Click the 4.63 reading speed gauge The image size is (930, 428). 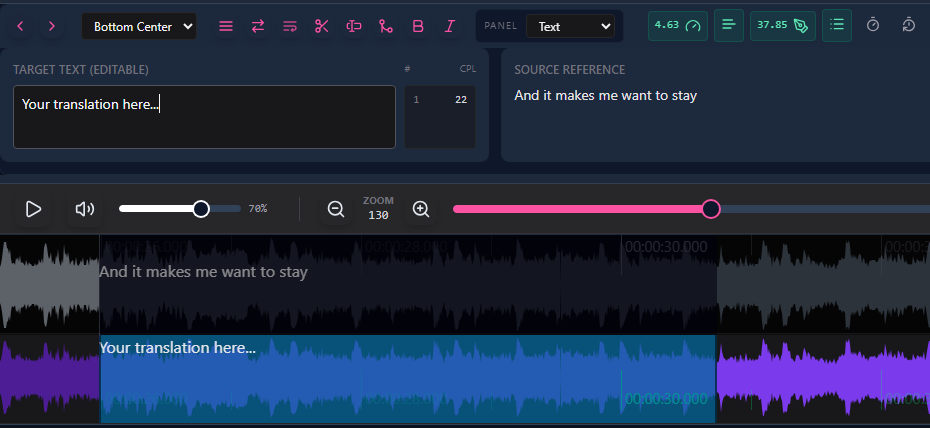[x=678, y=25]
